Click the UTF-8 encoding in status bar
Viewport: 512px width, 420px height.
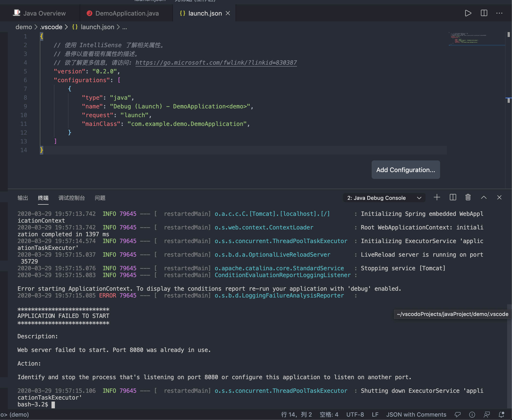pyautogui.click(x=355, y=415)
